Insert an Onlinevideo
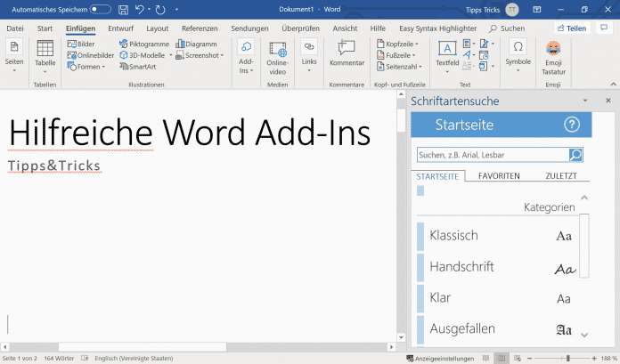The width and height of the screenshot is (620, 364). [x=277, y=55]
